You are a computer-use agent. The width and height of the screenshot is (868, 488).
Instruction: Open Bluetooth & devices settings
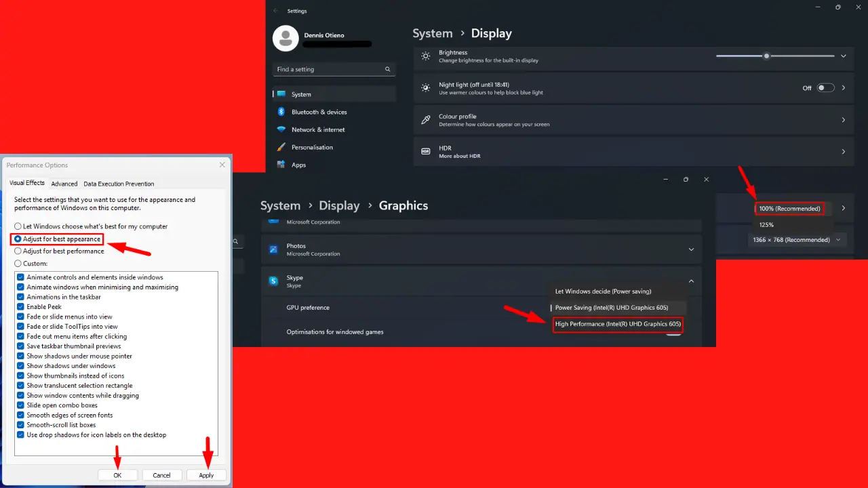(334, 112)
